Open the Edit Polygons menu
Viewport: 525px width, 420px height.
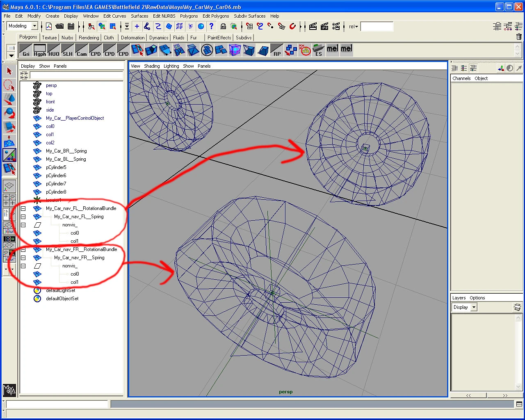215,16
